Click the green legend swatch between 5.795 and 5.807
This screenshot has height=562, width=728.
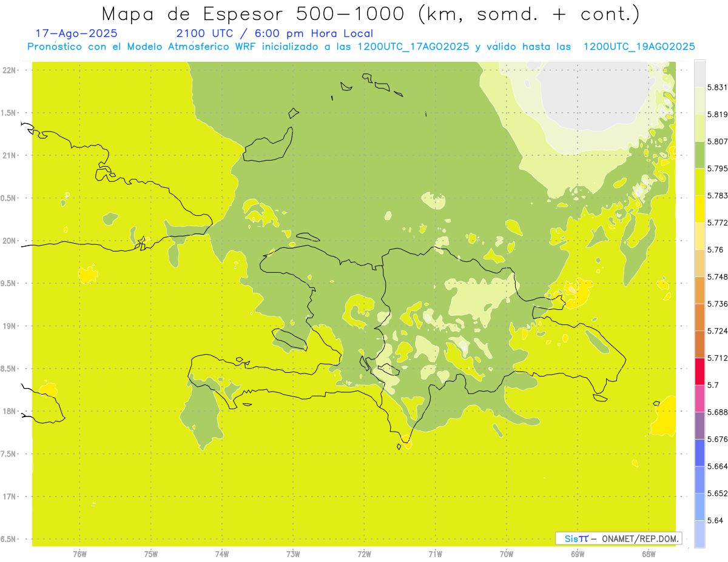[699, 155]
